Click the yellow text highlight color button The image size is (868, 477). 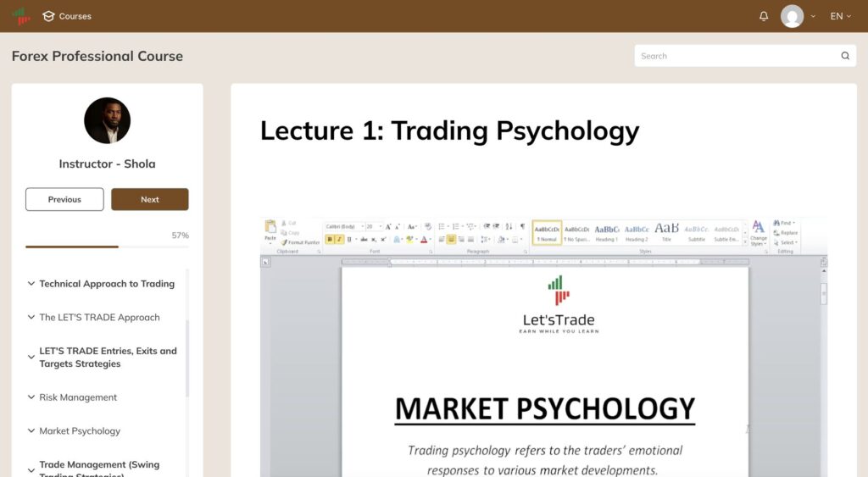coord(410,240)
